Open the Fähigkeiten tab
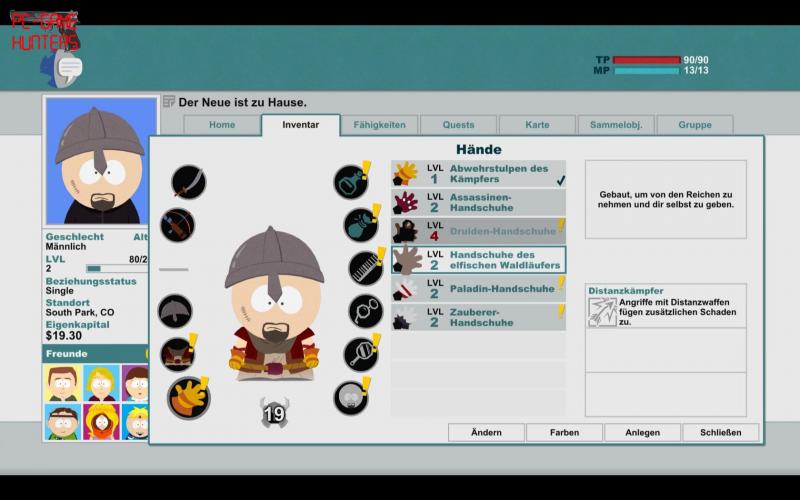This screenshot has width=800, height=500. pos(380,125)
